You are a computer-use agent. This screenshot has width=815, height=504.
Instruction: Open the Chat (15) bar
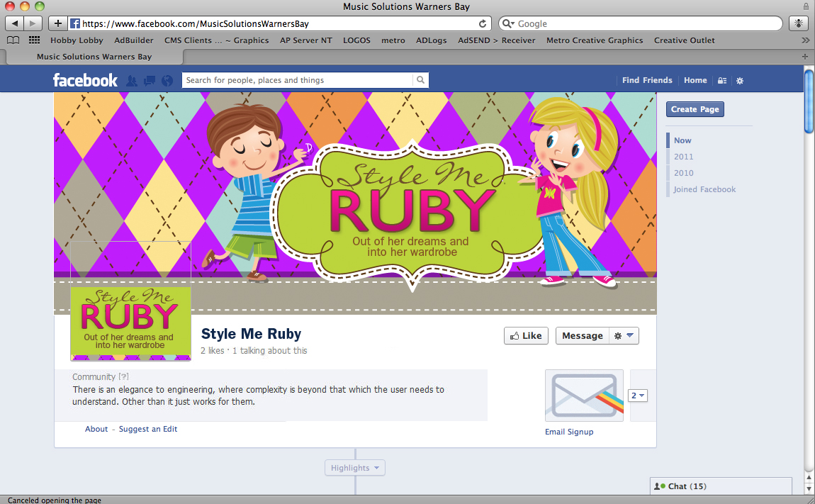pyautogui.click(x=721, y=486)
